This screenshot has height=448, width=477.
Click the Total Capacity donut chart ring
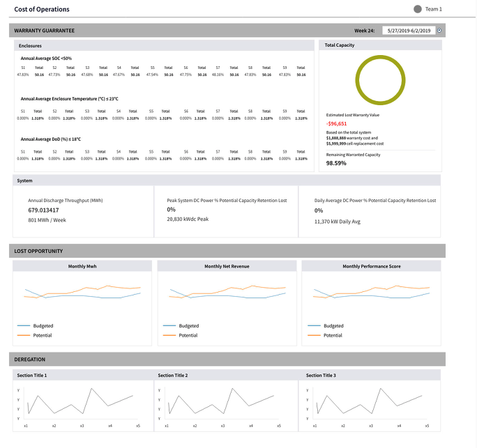point(380,80)
